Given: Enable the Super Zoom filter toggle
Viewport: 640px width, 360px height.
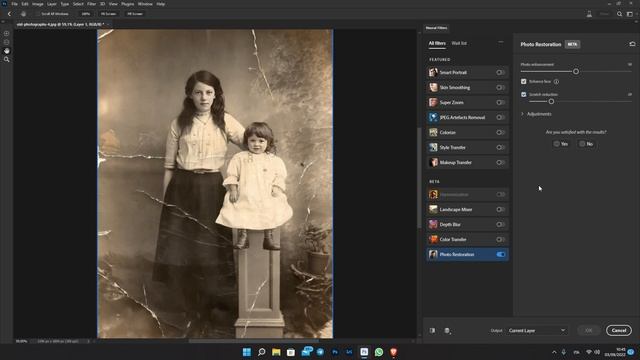Looking at the screenshot, I should 500,102.
